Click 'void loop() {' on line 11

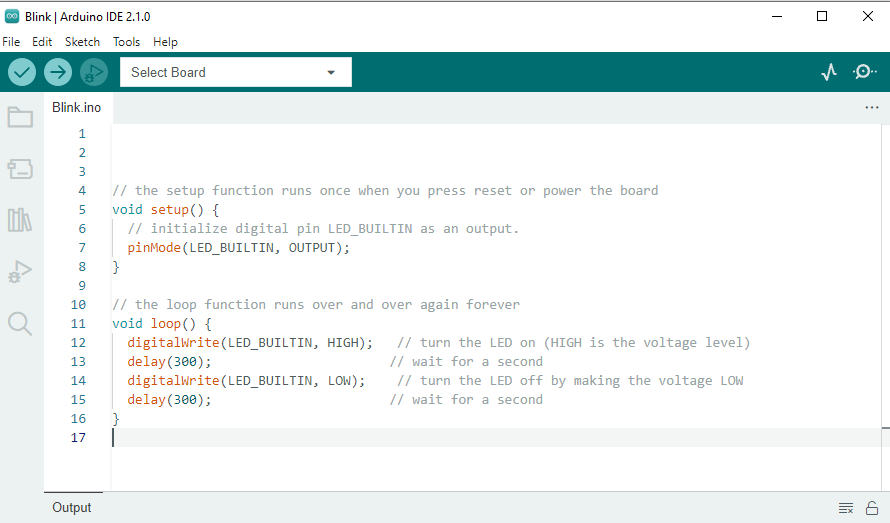click(x=162, y=324)
